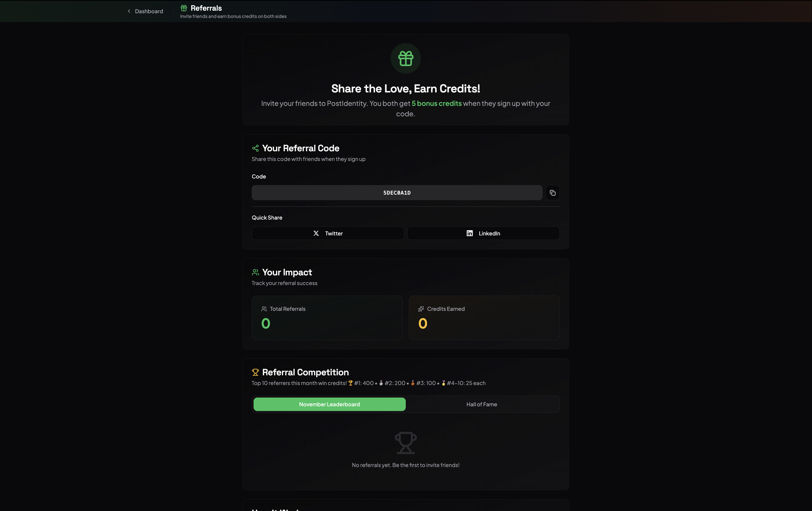Viewport: 812px width, 511px height.
Task: Click the Total Referrals stat card
Action: 327,317
